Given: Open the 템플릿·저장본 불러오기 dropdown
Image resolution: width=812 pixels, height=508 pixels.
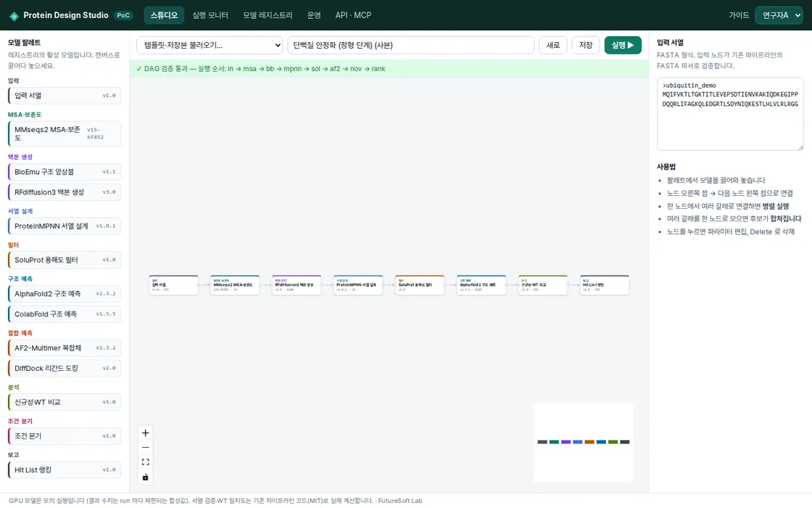Looking at the screenshot, I should pyautogui.click(x=210, y=45).
